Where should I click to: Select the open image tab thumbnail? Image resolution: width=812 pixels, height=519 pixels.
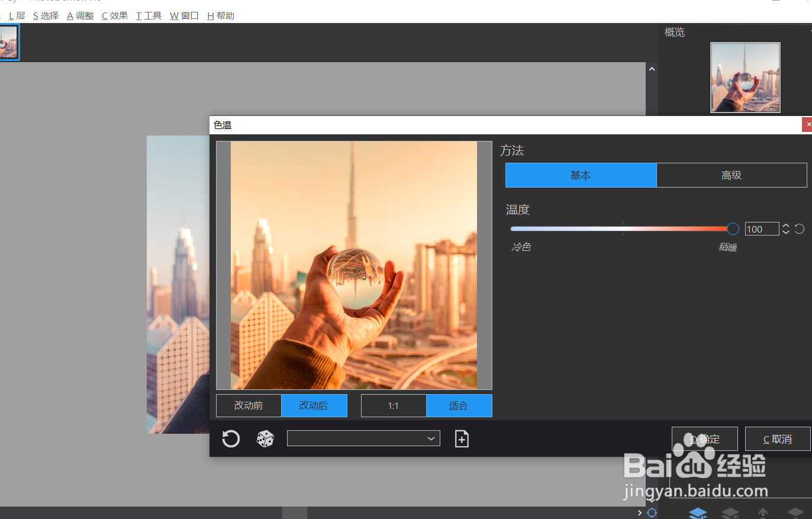9,42
